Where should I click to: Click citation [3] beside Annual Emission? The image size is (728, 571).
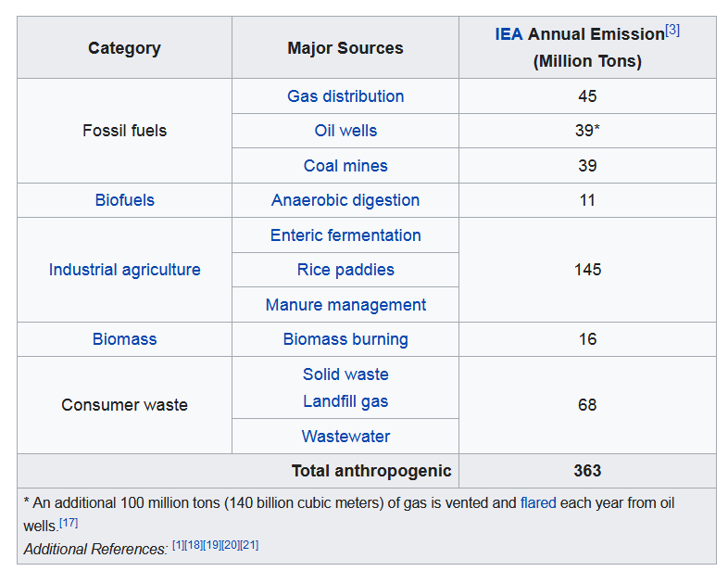pyautogui.click(x=672, y=30)
